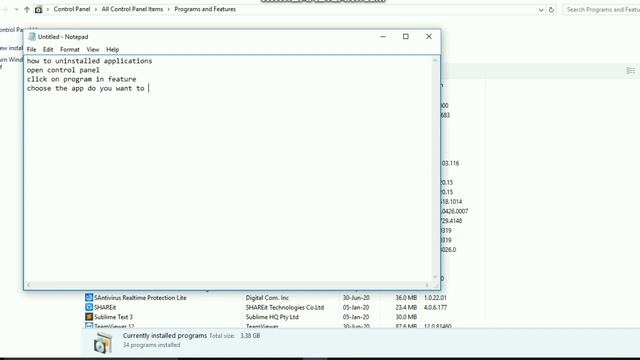Click Notepad horizontal scrollbar left arrow
Screen dimensions: 640x360
tap(29, 285)
